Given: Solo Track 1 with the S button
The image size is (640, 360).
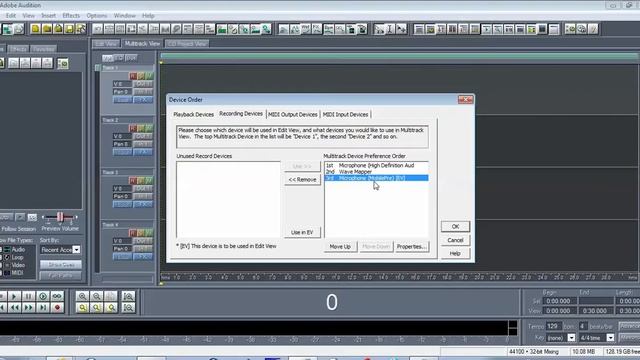Looking at the screenshot, I should (141, 76).
